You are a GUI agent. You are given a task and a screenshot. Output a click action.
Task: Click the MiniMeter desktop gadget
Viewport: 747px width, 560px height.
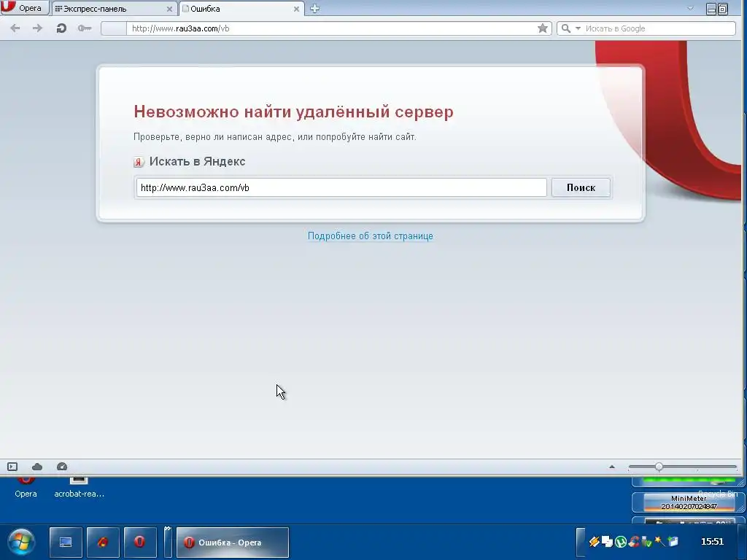coord(689,502)
